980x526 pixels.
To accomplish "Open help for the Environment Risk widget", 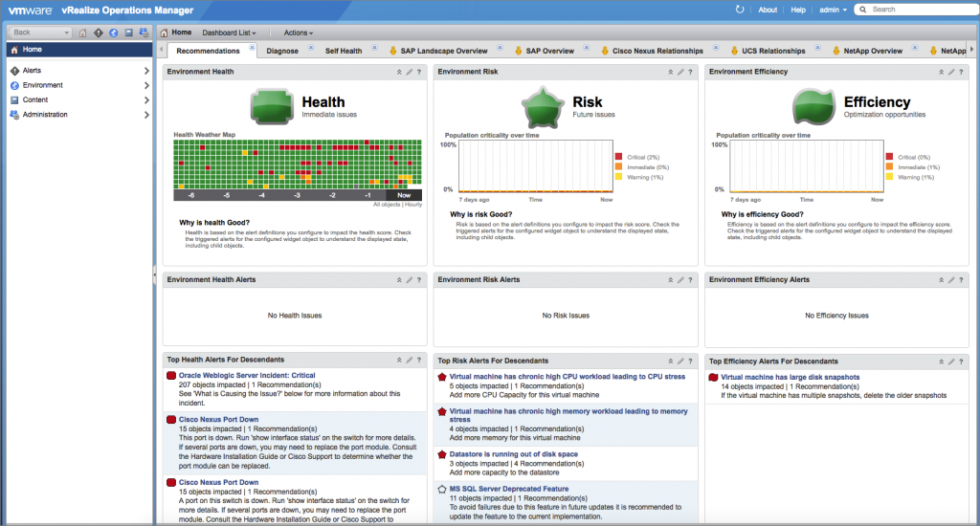I will pos(691,72).
